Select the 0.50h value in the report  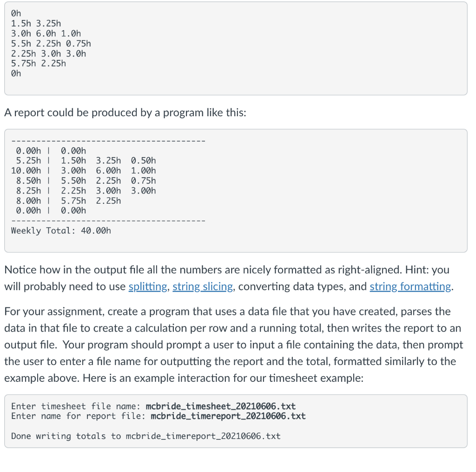click(x=144, y=161)
